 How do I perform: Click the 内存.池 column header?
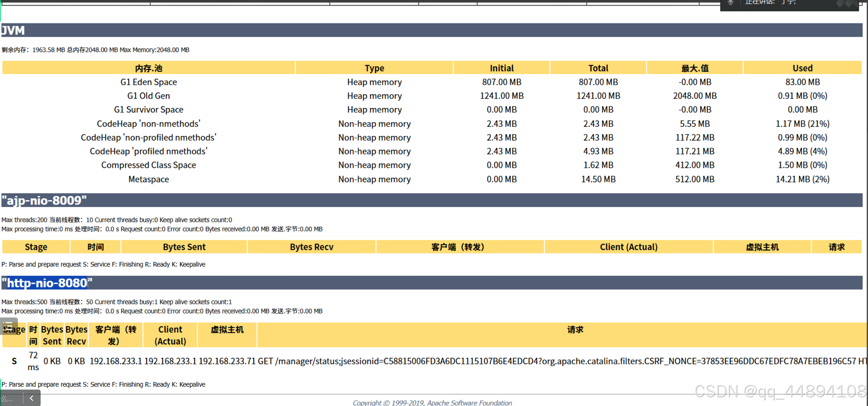(148, 68)
